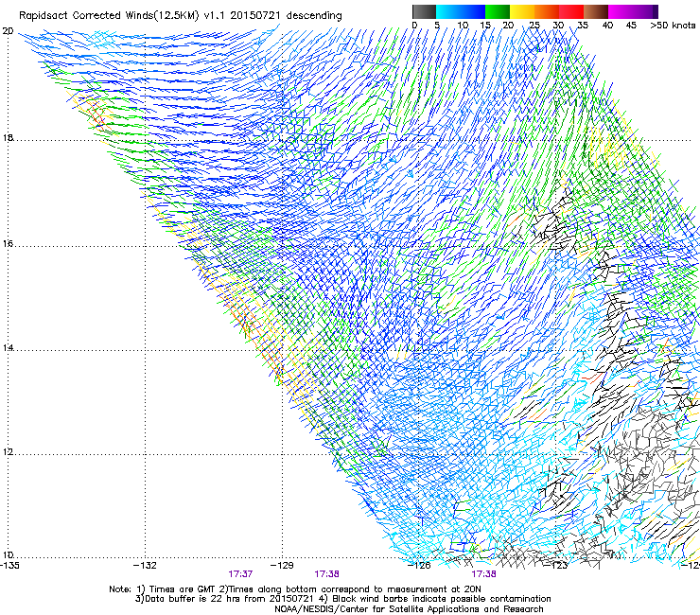Image resolution: width=700 pixels, height=615 pixels.
Task: Click the cyan 5-10 knots legend swatch
Action: [x=448, y=11]
